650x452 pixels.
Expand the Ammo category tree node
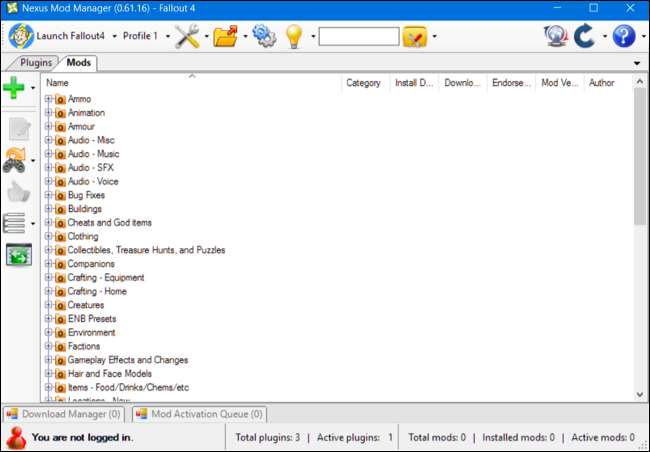click(x=48, y=99)
